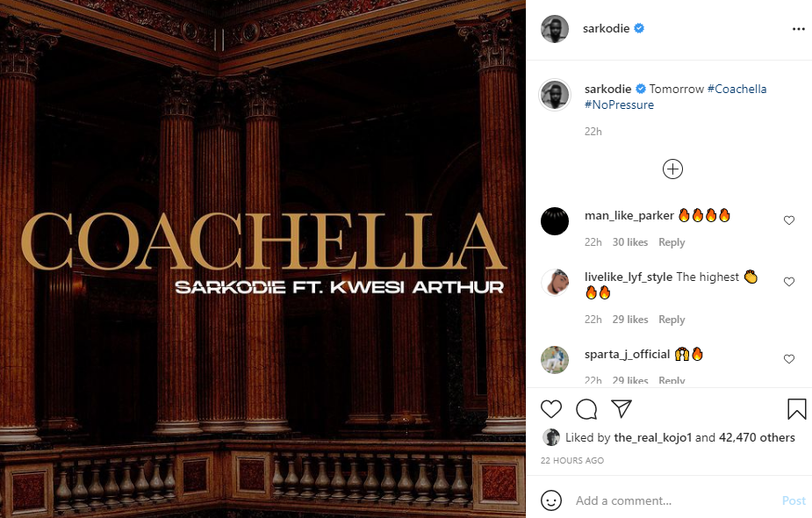Reply to man_like_parker's comment
The width and height of the screenshot is (812, 518).
click(x=672, y=242)
